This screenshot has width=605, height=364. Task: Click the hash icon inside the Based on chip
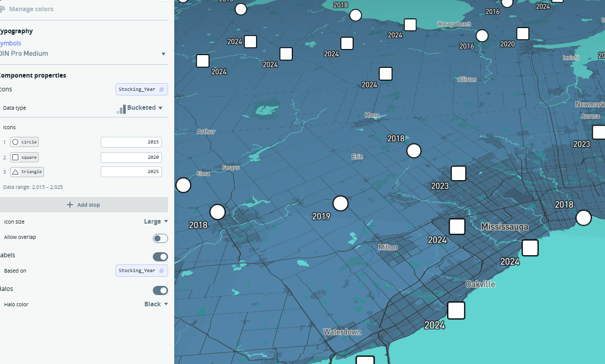tap(161, 271)
